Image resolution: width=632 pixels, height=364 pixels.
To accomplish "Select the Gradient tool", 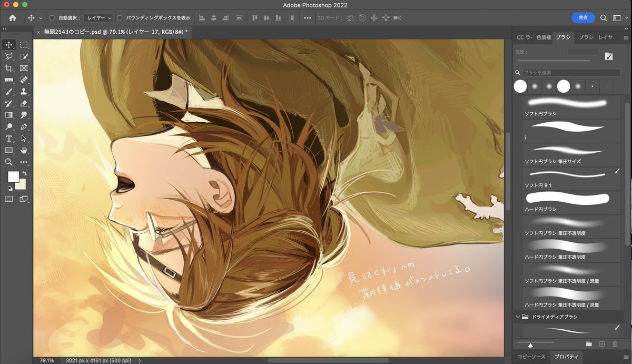I will (x=9, y=115).
